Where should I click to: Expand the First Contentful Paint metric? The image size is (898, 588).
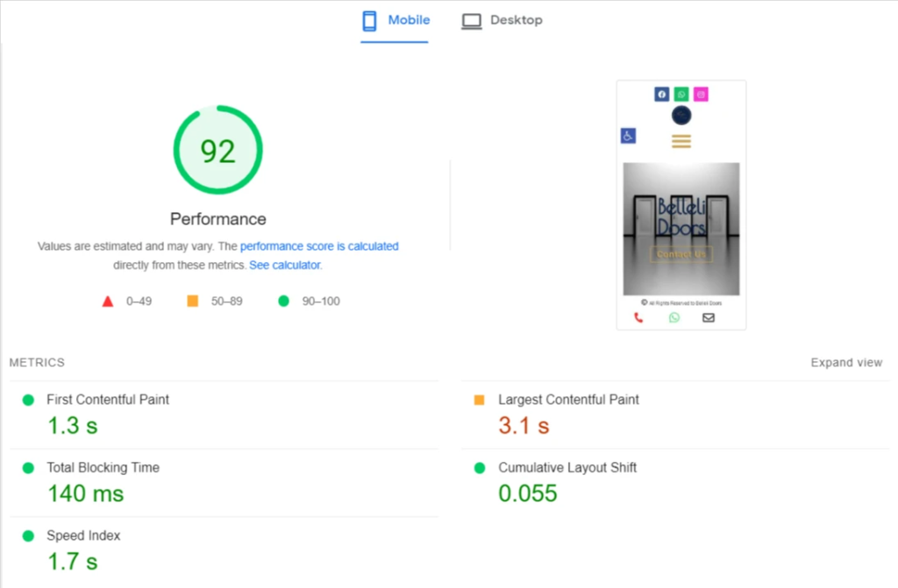(x=108, y=400)
